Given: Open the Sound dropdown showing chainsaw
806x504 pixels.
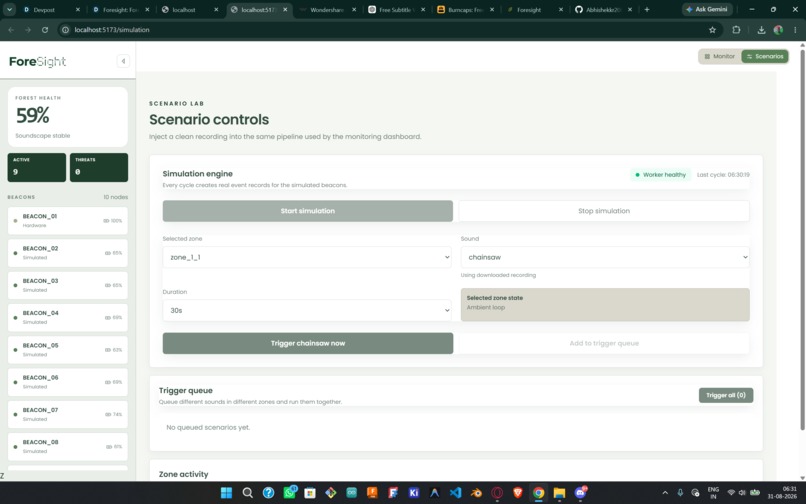Looking at the screenshot, I should [605, 257].
